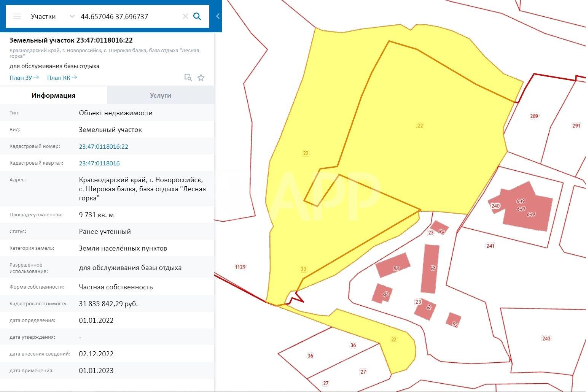Open cadastral quarter 23:47:0118016 link
The image size is (586, 392).
click(99, 163)
